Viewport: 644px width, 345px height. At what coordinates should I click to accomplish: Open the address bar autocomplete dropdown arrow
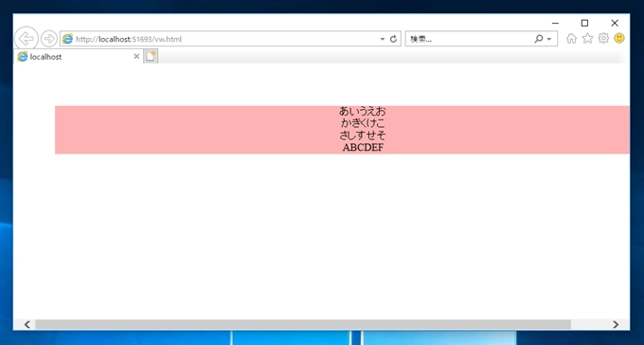[383, 39]
